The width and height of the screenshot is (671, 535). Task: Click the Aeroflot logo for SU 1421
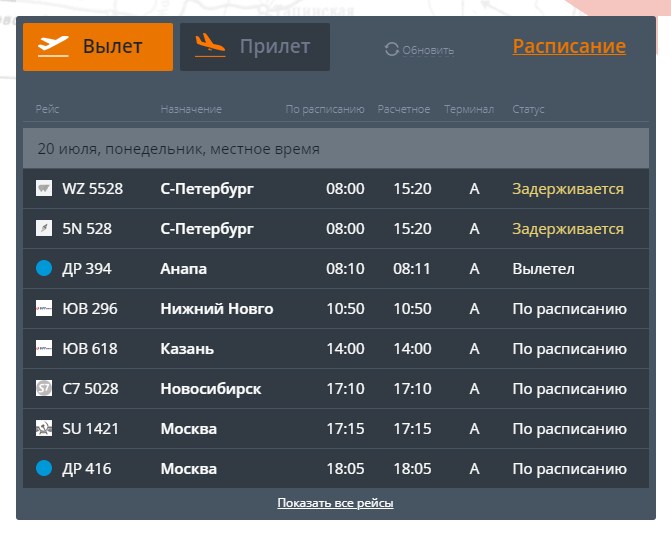[44, 428]
